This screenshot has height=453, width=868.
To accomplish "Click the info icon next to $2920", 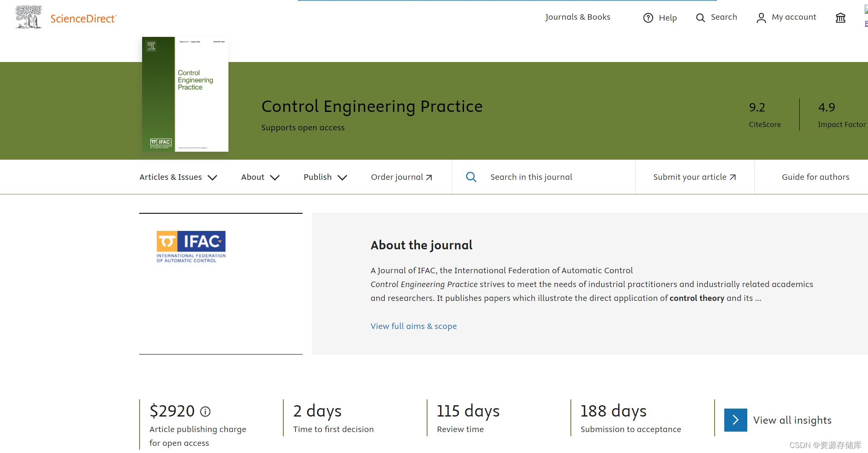I will [x=205, y=412].
